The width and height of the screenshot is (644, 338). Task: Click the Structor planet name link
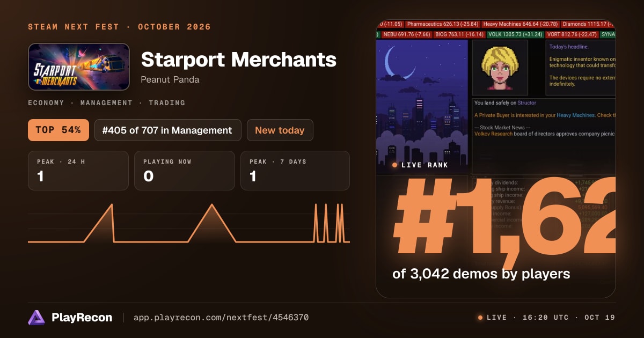point(526,102)
